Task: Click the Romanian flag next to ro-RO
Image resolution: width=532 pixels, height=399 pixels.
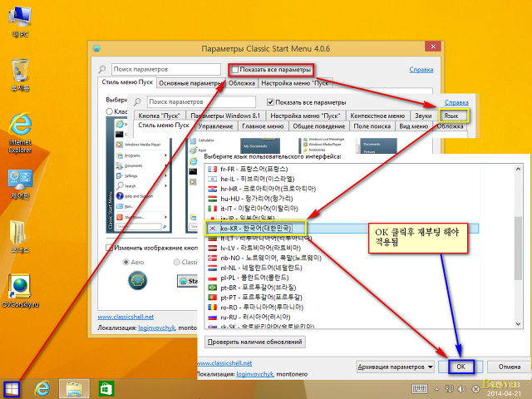Action: click(213, 307)
